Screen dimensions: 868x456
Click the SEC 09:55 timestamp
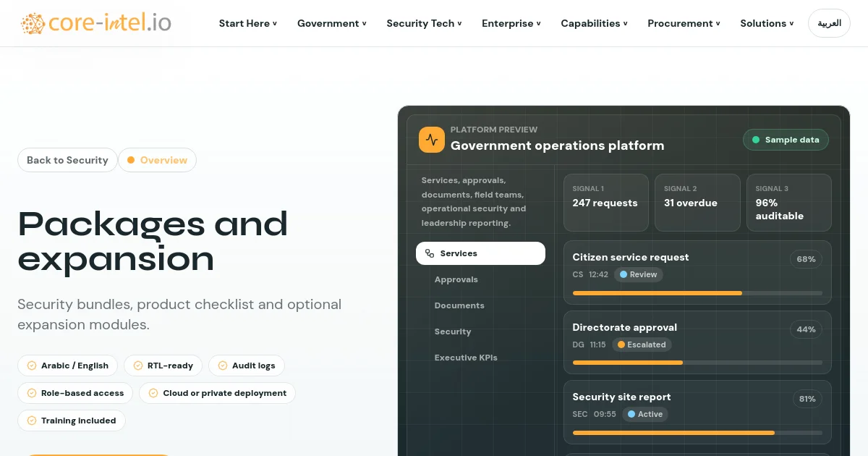[x=595, y=414]
